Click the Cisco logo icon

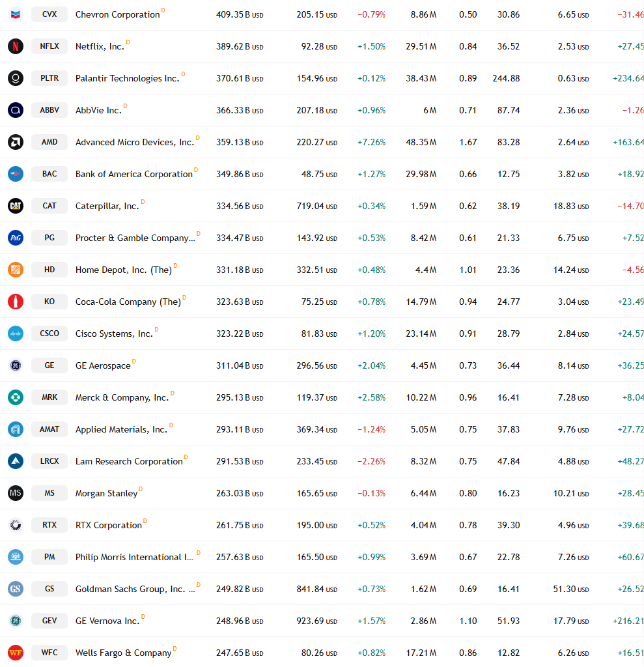pos(16,333)
